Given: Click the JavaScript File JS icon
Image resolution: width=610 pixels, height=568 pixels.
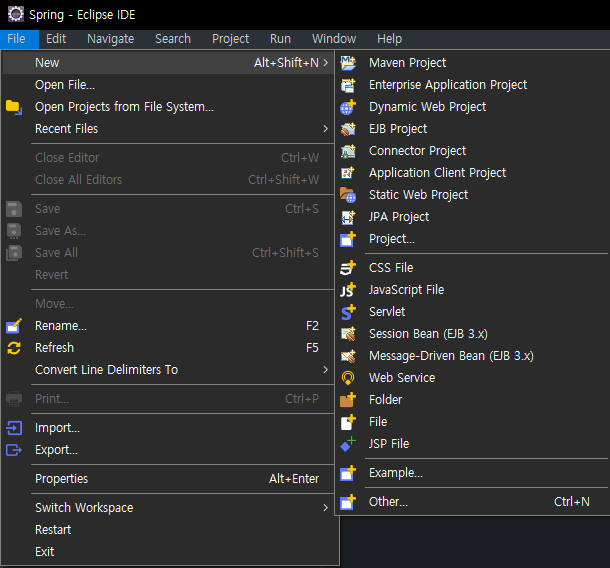Looking at the screenshot, I should pyautogui.click(x=348, y=290).
